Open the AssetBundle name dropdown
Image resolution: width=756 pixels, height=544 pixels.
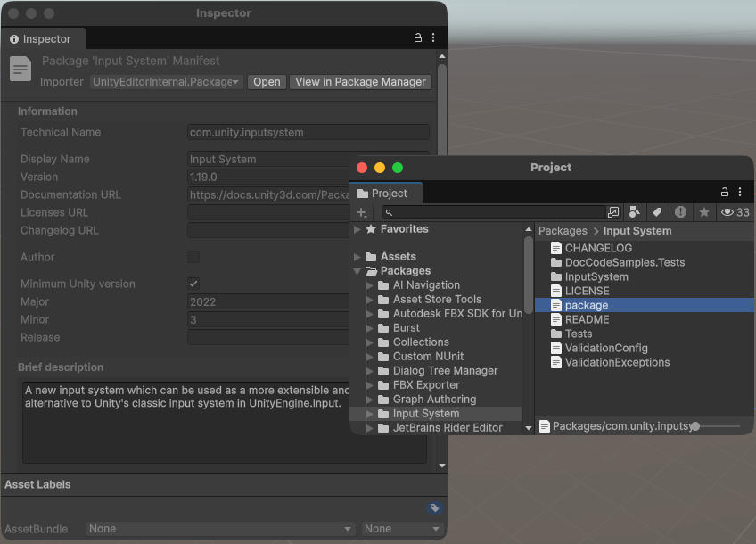[x=220, y=529]
